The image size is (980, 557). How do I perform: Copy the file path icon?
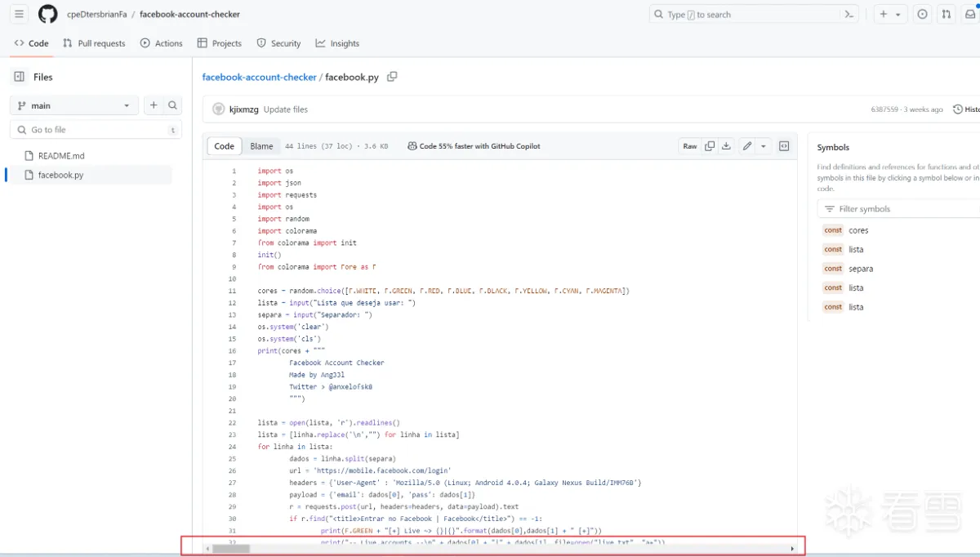pyautogui.click(x=392, y=77)
